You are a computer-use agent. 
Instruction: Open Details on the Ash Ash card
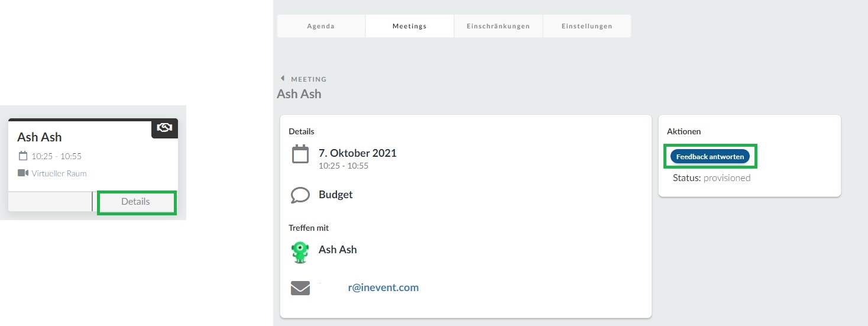(135, 202)
